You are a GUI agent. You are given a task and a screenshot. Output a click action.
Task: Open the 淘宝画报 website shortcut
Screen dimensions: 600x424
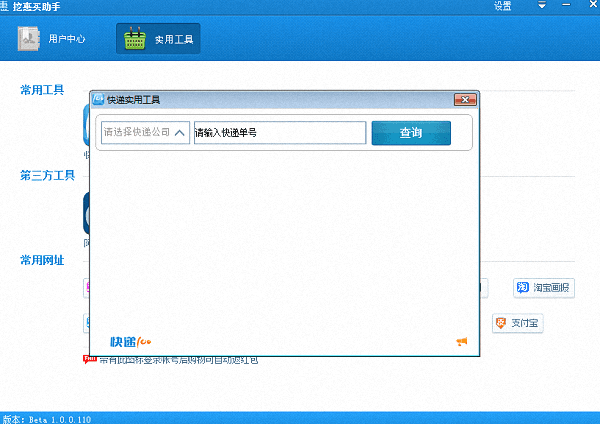point(543,288)
